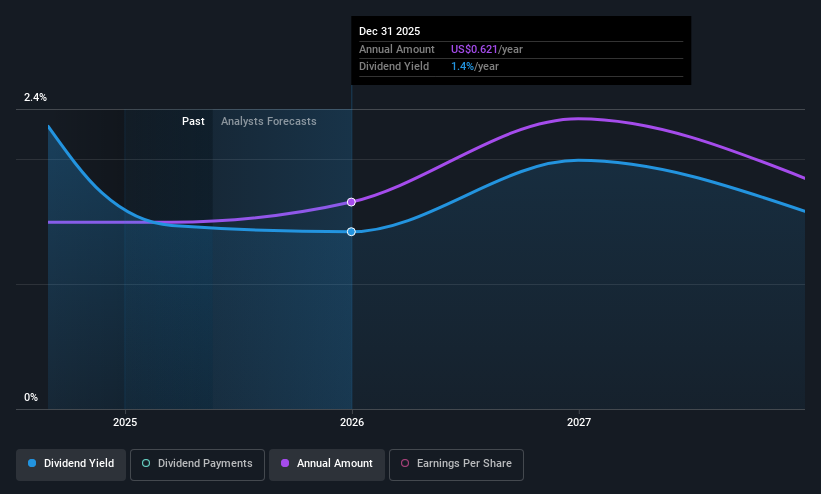Click the 2025 x-axis label
This screenshot has width=821, height=494.
pos(125,422)
